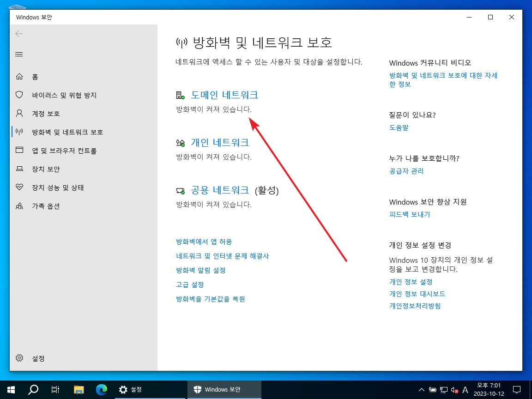Open the Windows Start menu
Image resolution: width=532 pixels, height=399 pixels.
tap(11, 389)
